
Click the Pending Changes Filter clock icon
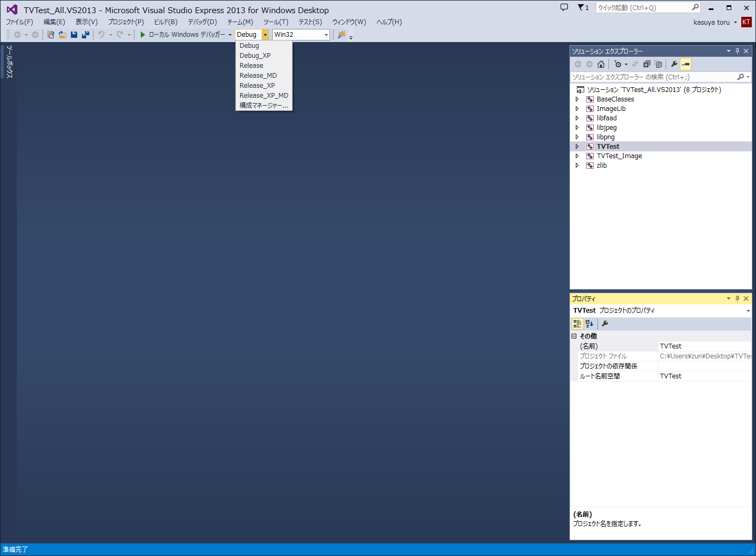[618, 64]
